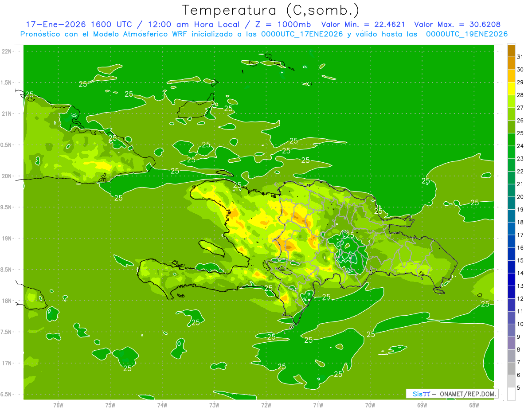Click the 75W longitude axis label
Screen dimensions: 532x411
(x=110, y=405)
